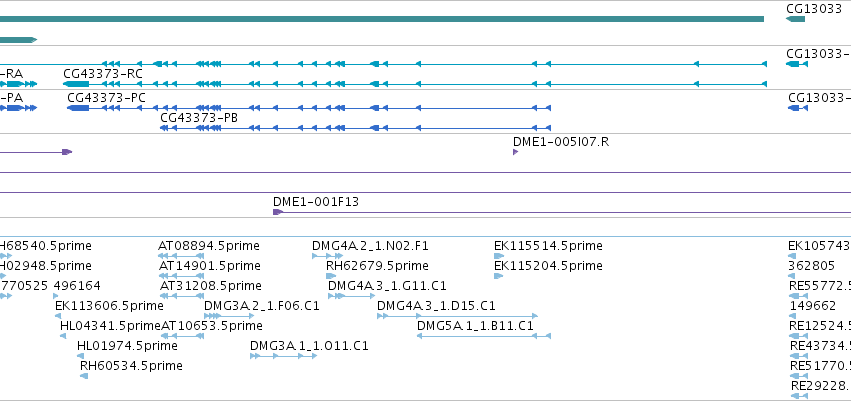Viewport: 851px width, 401px height.
Task: Select the HL04341.5prime label
Action: coord(111,326)
